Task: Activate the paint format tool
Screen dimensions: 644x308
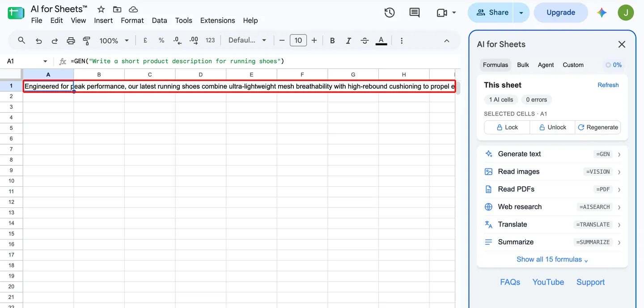Action: (x=87, y=41)
